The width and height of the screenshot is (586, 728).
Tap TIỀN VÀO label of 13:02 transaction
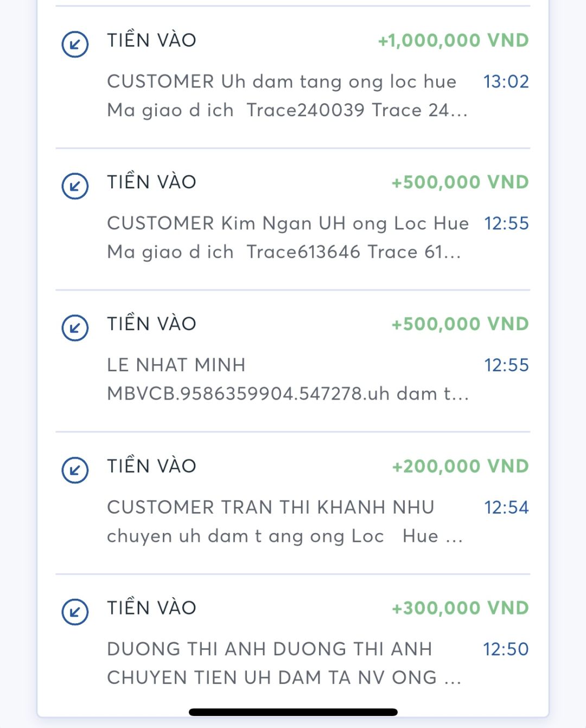pos(151,40)
